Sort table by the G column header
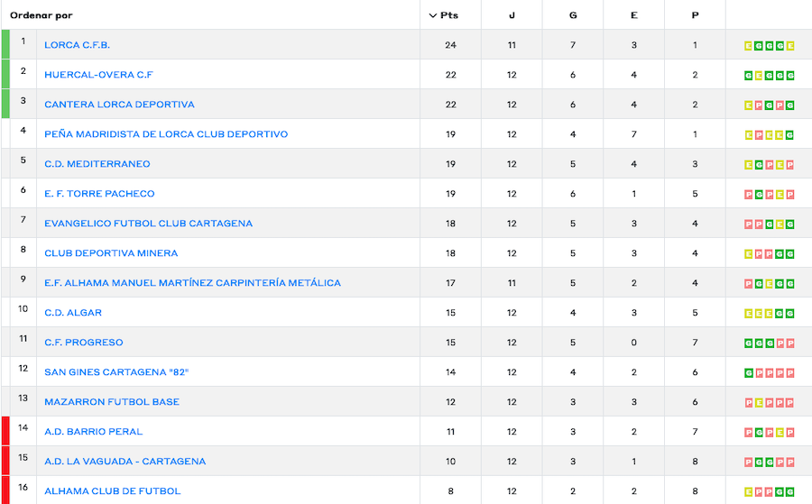812x504 pixels. click(573, 15)
